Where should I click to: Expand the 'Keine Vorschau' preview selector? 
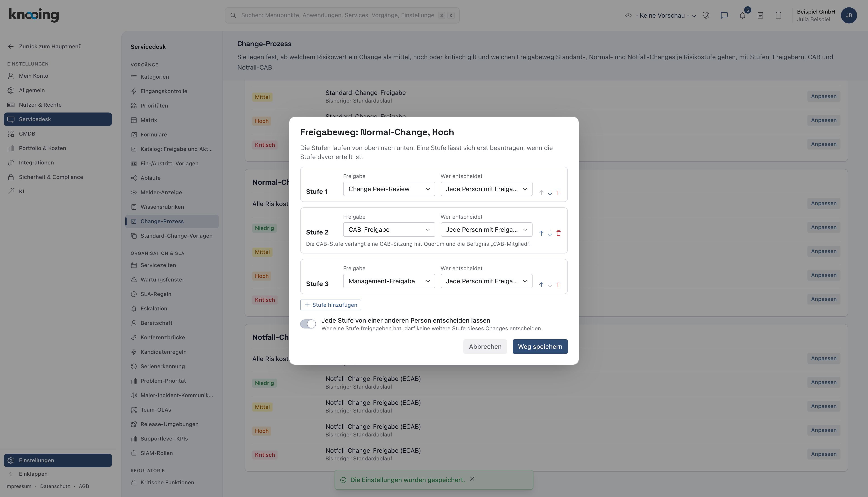[661, 15]
